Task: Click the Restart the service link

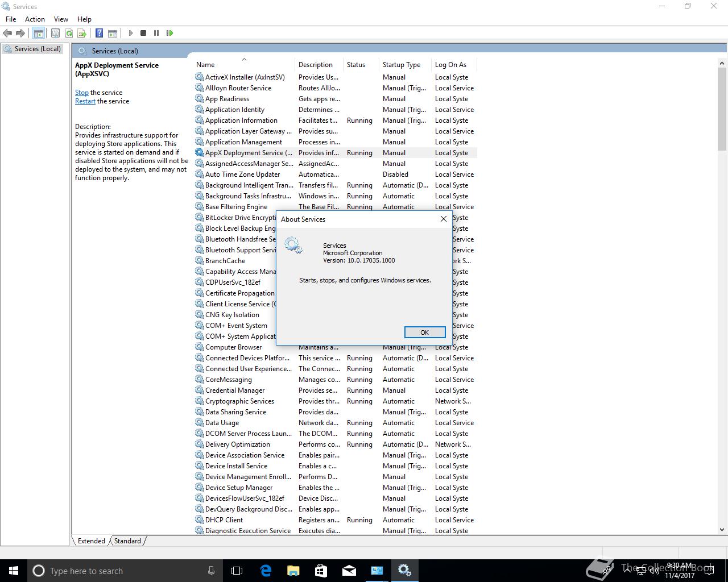Action: point(85,101)
